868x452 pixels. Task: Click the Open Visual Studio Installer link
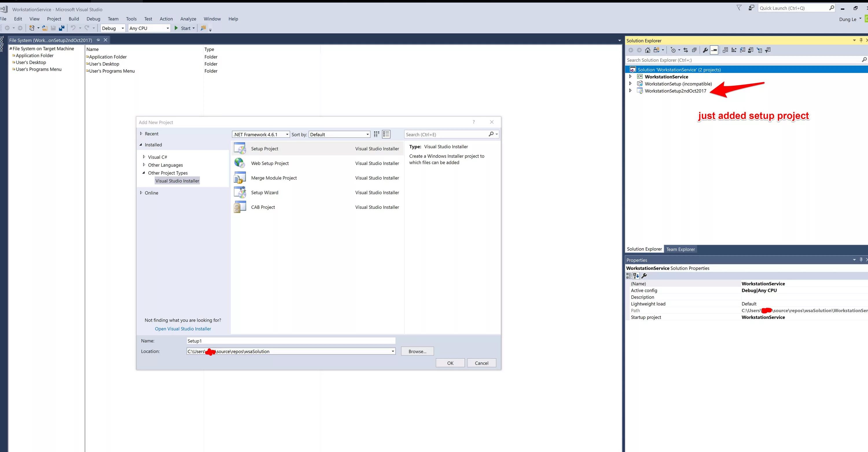[183, 329]
